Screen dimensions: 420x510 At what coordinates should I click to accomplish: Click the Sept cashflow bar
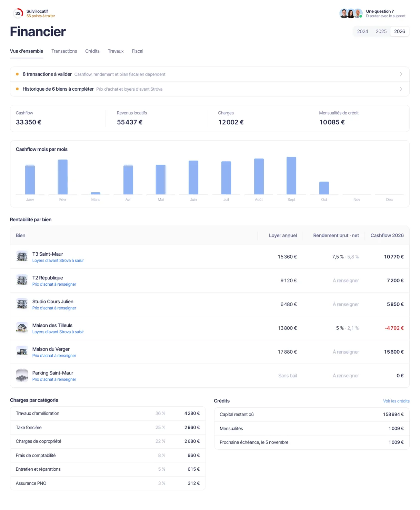[x=291, y=176]
